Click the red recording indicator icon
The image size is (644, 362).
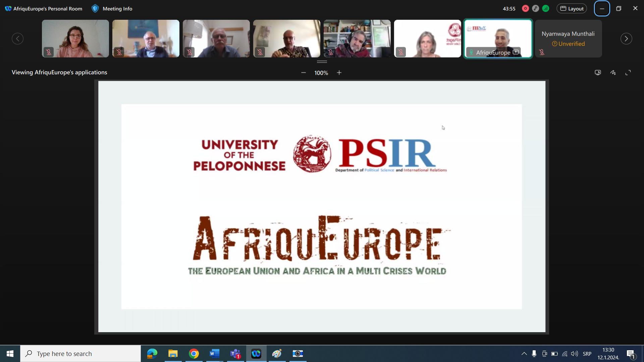[525, 9]
